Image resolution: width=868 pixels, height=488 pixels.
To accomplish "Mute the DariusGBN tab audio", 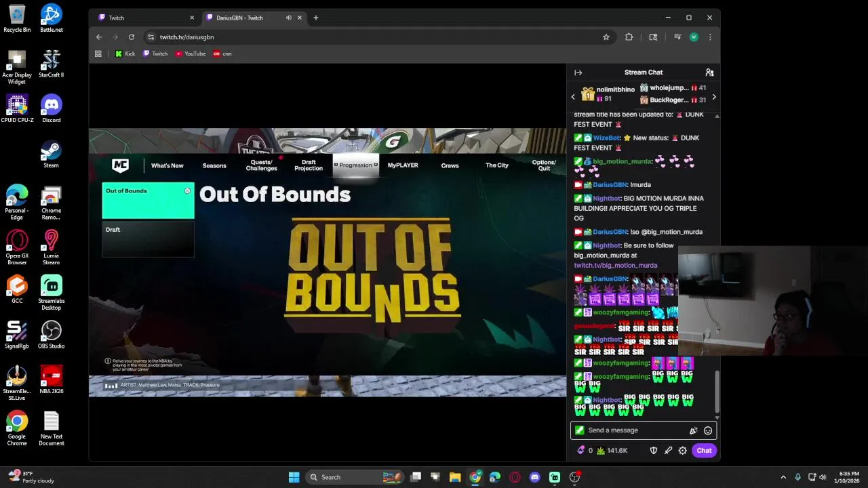I will click(x=289, y=18).
